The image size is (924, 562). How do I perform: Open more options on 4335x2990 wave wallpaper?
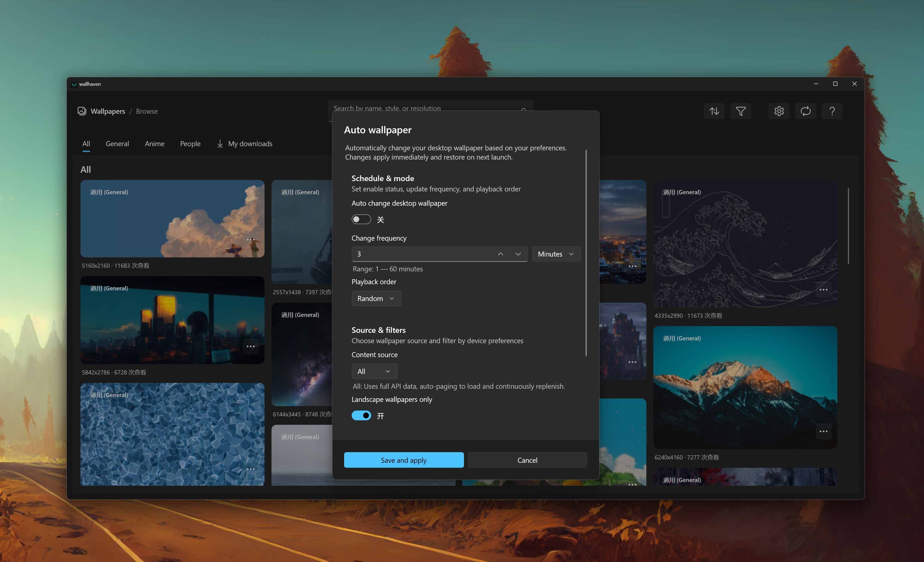pyautogui.click(x=823, y=290)
